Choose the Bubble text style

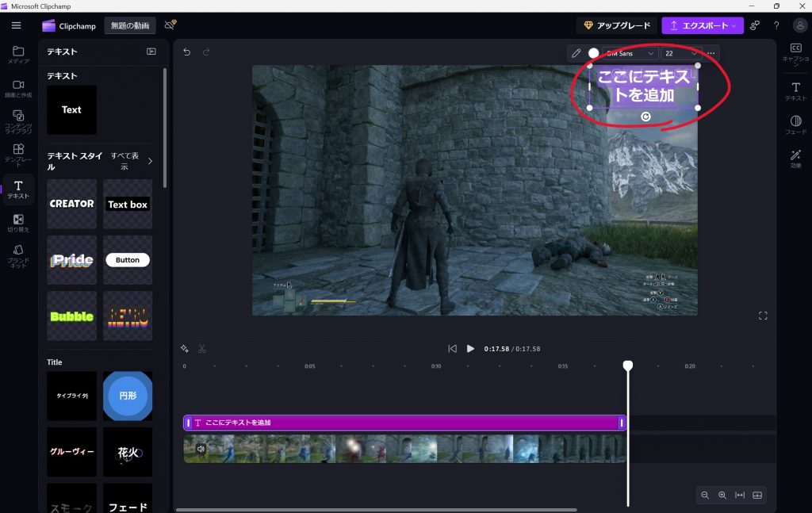(71, 316)
